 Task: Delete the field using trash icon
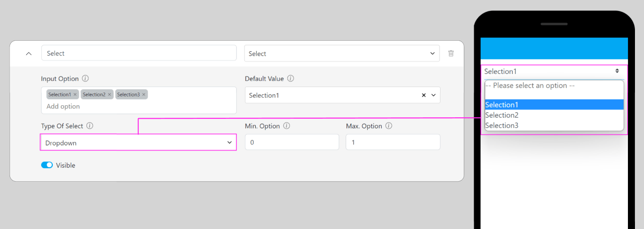pyautogui.click(x=451, y=53)
